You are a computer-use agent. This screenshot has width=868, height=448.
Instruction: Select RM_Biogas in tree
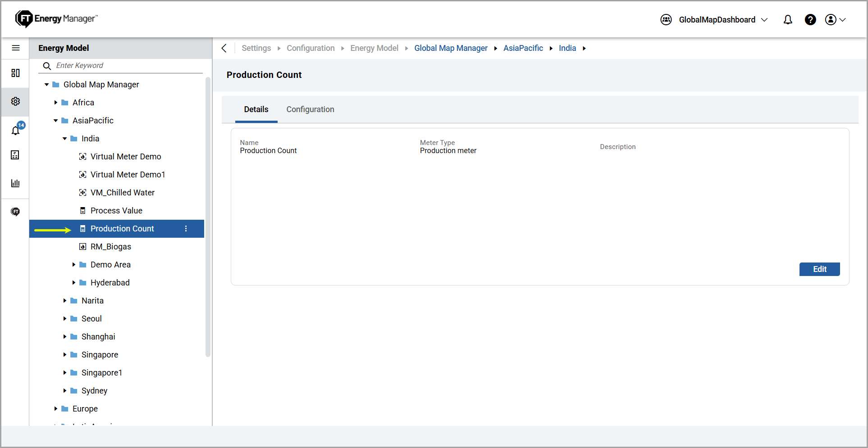(x=111, y=247)
